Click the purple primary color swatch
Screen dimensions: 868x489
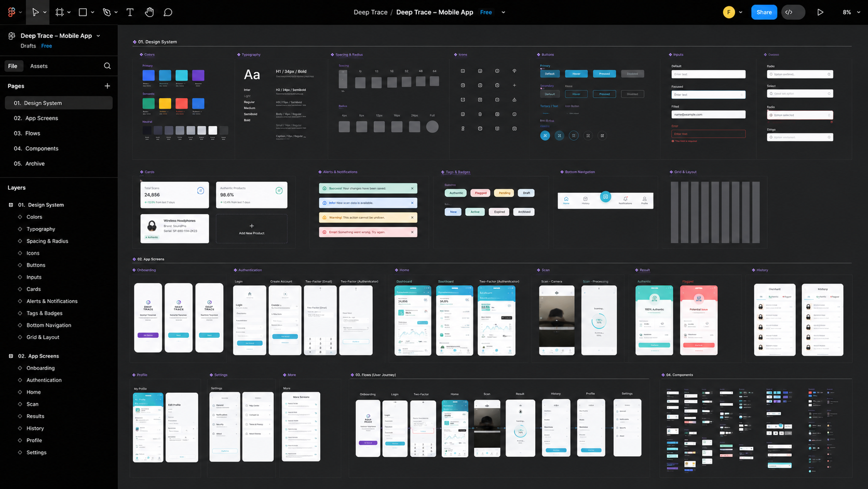coord(198,75)
